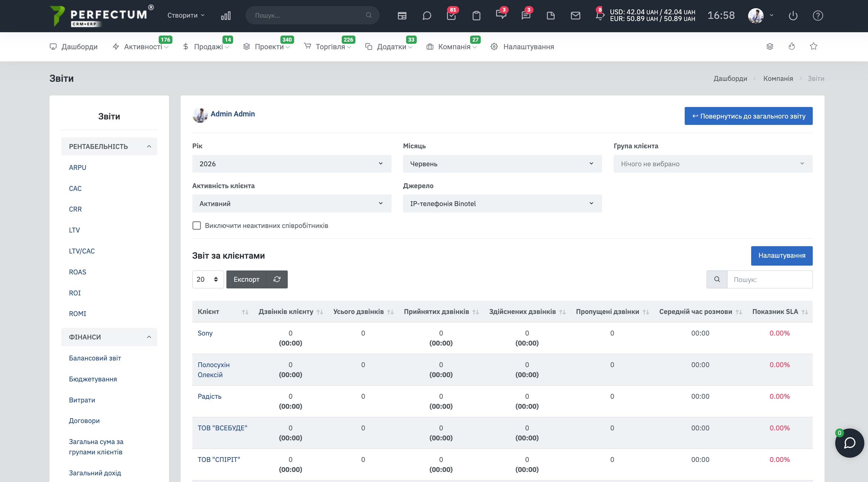This screenshot has height=482, width=868.
Task: Open tasks icon with 81 badge
Action: (451, 15)
